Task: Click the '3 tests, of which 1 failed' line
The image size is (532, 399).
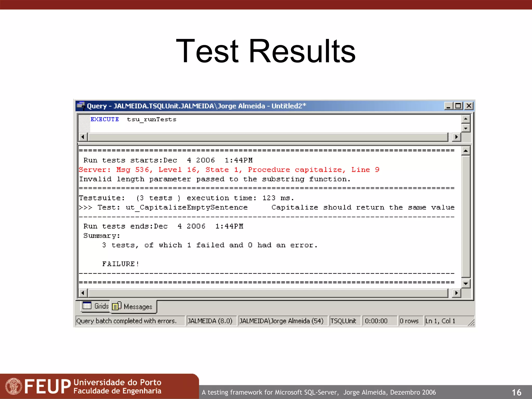Action: coord(210,245)
